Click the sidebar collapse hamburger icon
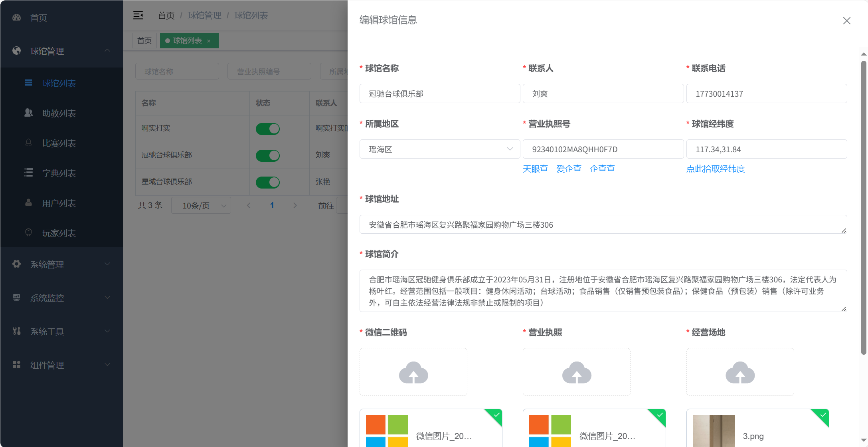Viewport: 868px width, 447px height. click(138, 16)
